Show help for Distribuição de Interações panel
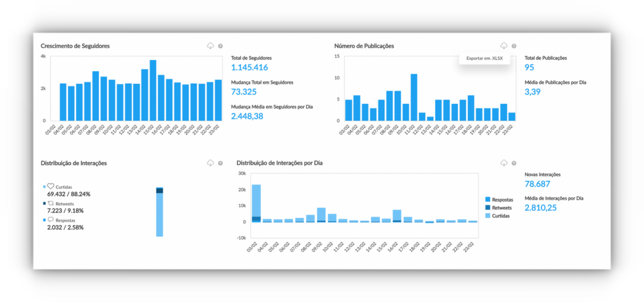The image size is (644, 303). (x=220, y=163)
